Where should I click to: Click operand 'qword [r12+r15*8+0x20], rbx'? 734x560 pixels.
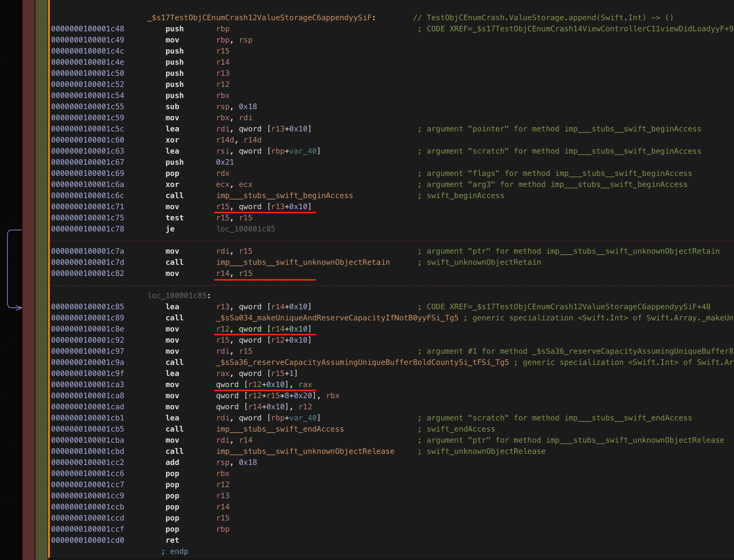point(278,396)
